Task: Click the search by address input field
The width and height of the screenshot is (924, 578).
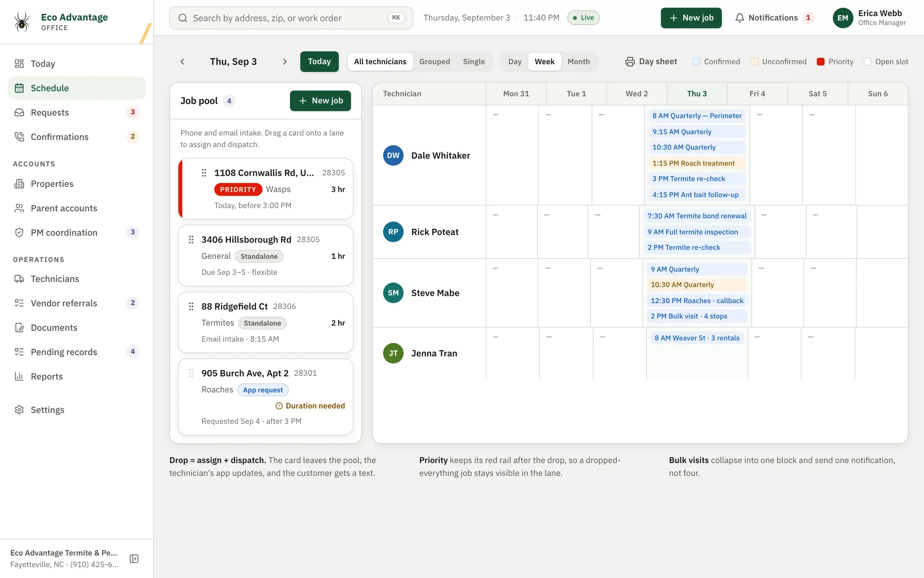Action: pyautogui.click(x=291, y=18)
